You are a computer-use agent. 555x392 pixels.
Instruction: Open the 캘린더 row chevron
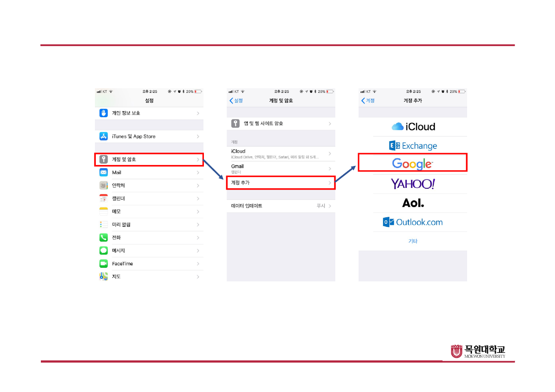(x=198, y=198)
